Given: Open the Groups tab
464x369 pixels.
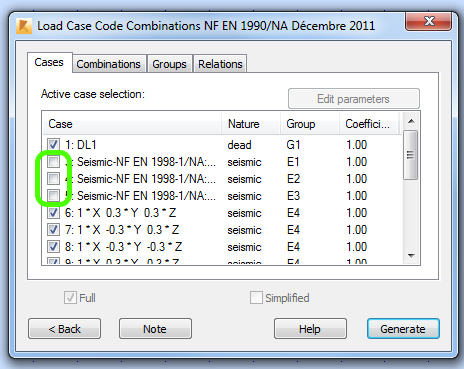Looking at the screenshot, I should pos(169,64).
